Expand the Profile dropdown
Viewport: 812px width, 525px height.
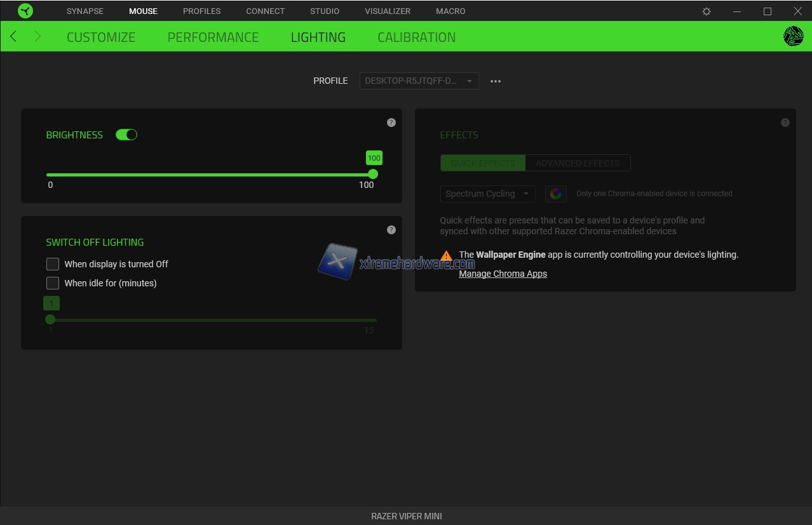tap(419, 81)
